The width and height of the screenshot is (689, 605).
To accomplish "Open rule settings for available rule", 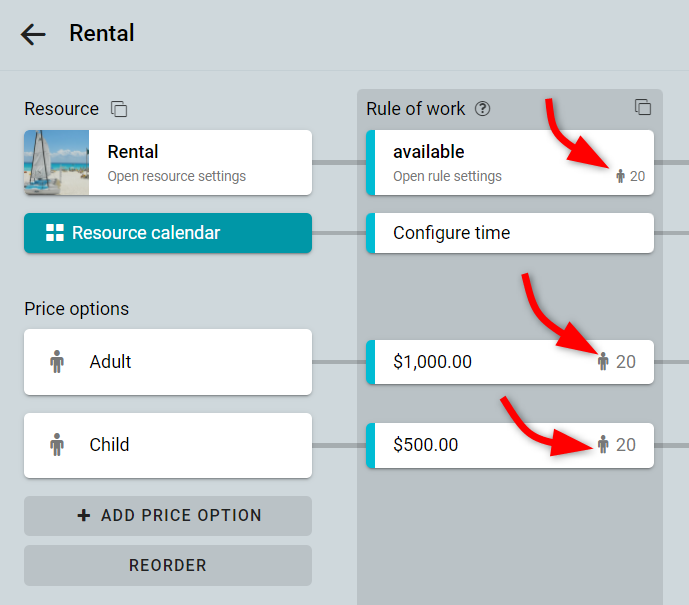I will [x=447, y=176].
